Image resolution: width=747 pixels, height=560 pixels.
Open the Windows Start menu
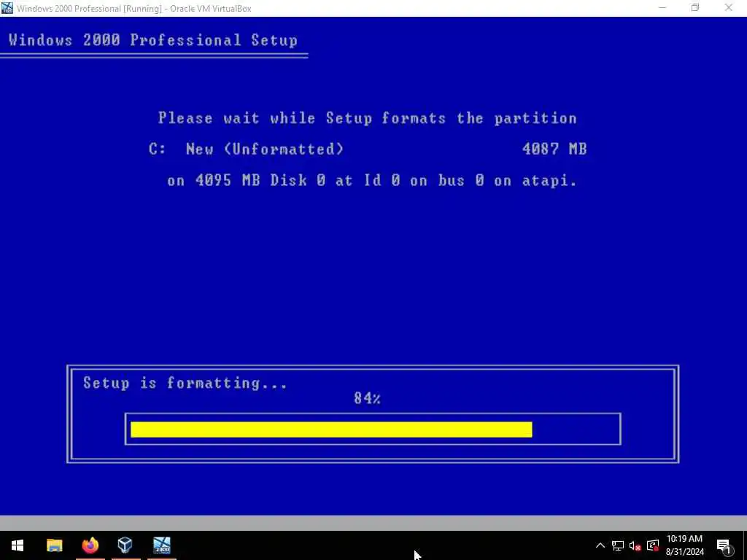click(18, 545)
